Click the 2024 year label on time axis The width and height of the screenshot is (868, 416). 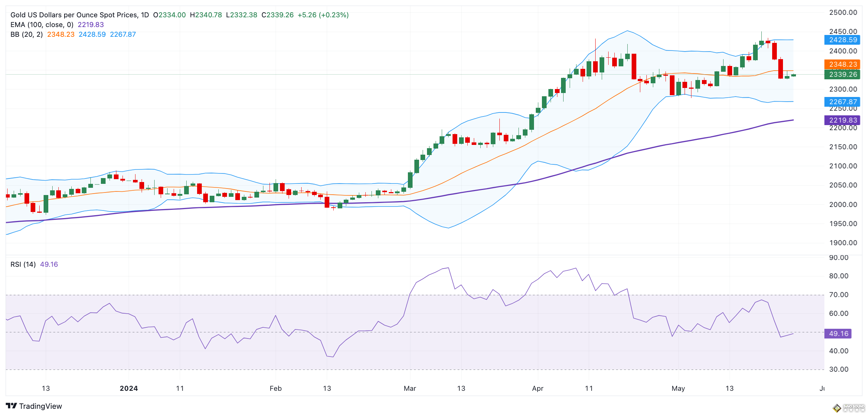129,389
